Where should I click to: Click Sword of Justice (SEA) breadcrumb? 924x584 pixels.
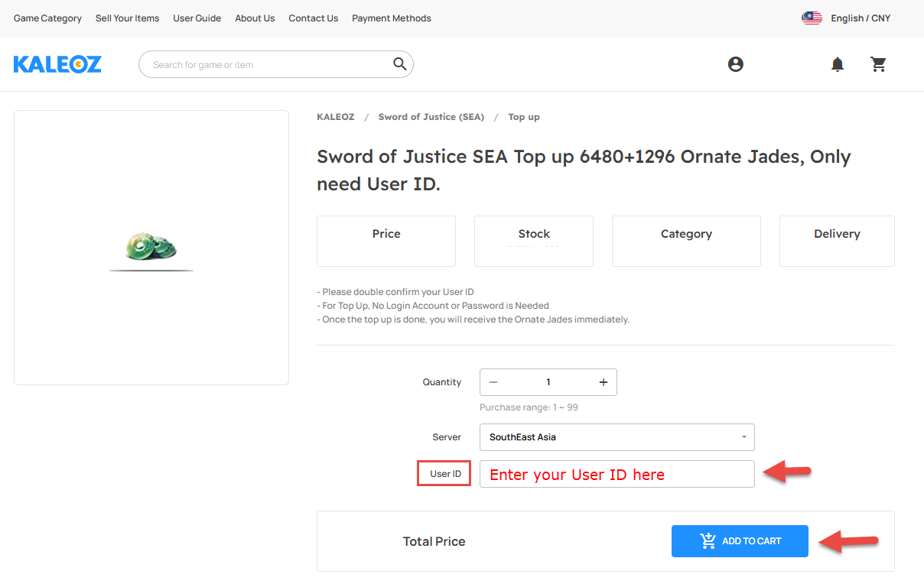pyautogui.click(x=431, y=117)
